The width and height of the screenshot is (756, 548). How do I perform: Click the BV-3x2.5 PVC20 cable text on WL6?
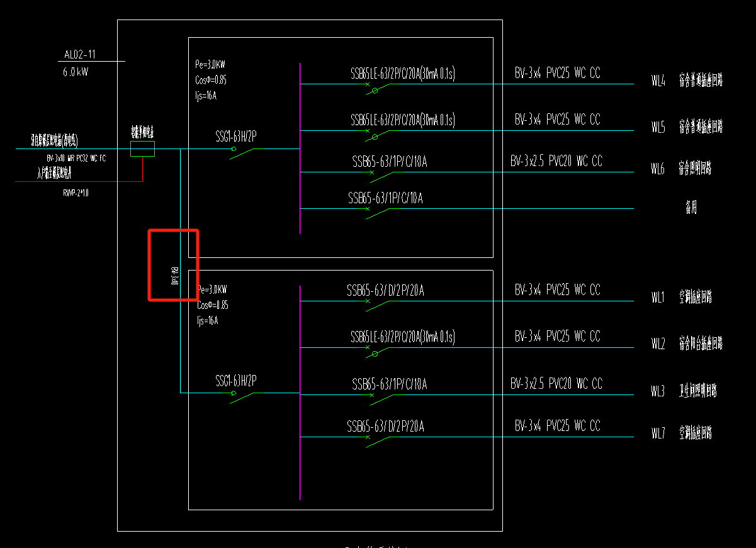click(x=556, y=161)
